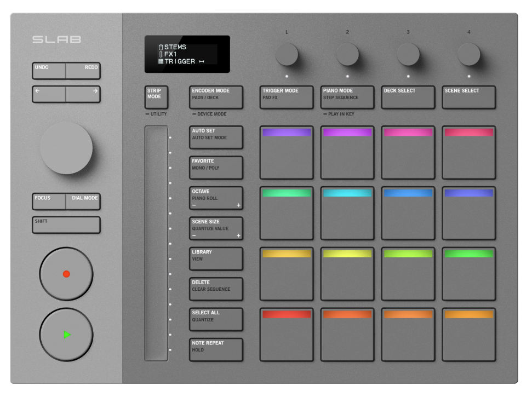Click the left arrow navigation button
Screen dimensions: 532x397
[x=49, y=94]
